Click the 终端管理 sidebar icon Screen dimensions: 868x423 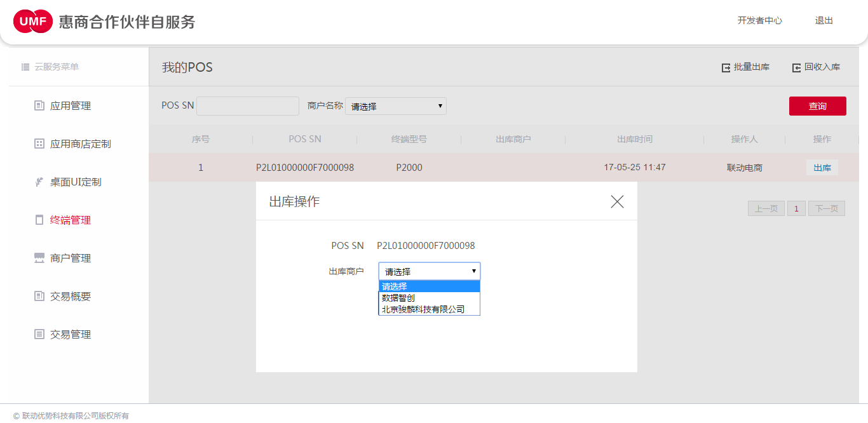(39, 220)
